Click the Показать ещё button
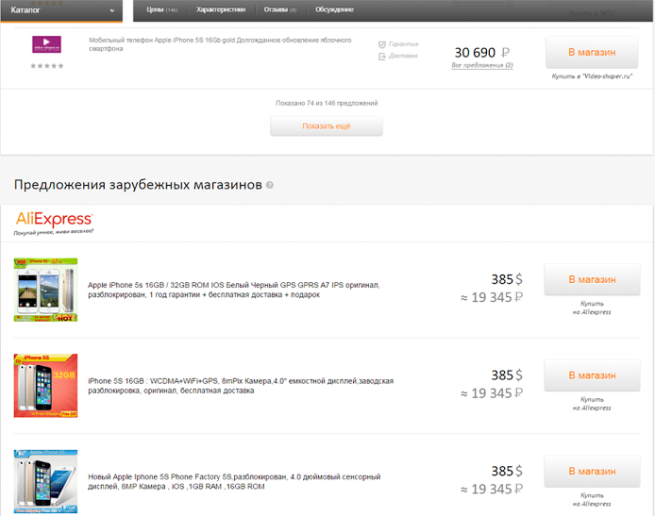655x516 pixels. coord(326,126)
